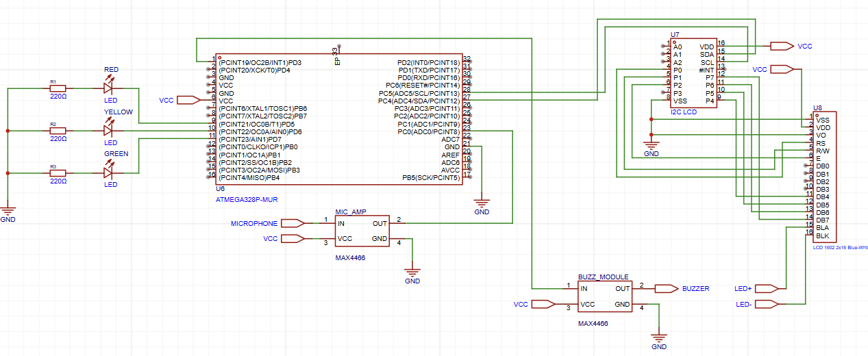Click the IN pin label on BUZZ_MODULE

pyautogui.click(x=584, y=288)
